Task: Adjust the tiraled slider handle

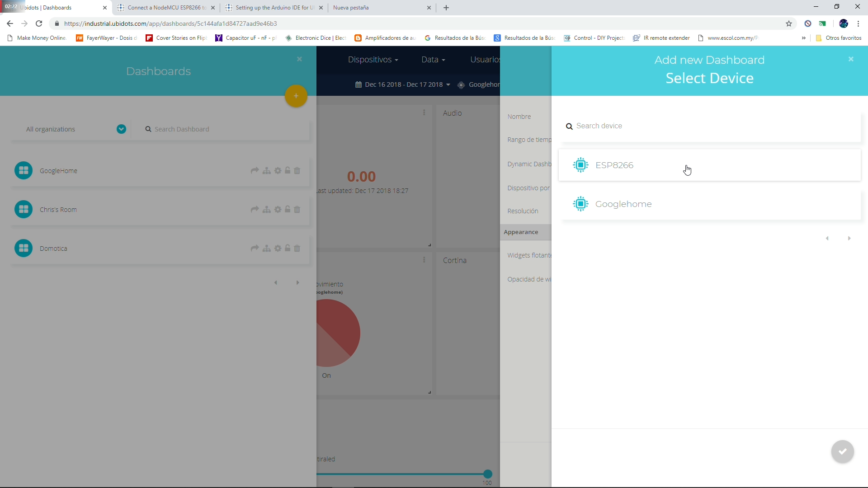Action: pos(487,474)
